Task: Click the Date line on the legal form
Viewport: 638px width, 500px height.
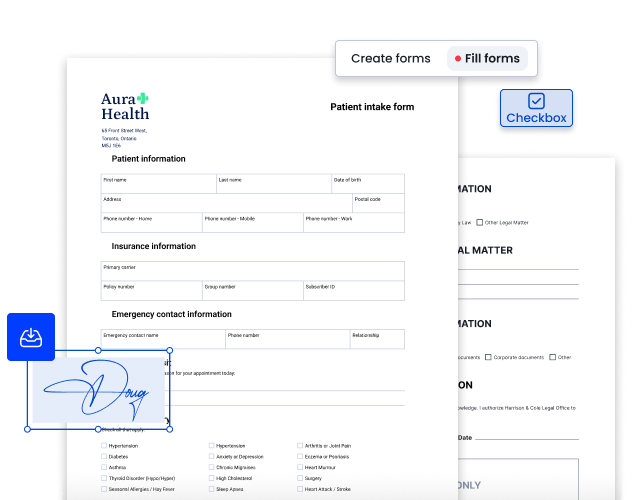Action: pyautogui.click(x=527, y=437)
